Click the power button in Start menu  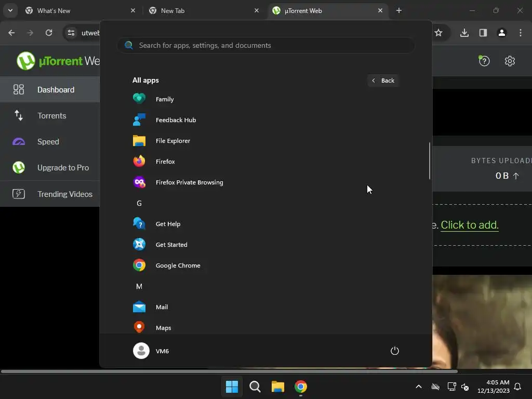coord(395,351)
